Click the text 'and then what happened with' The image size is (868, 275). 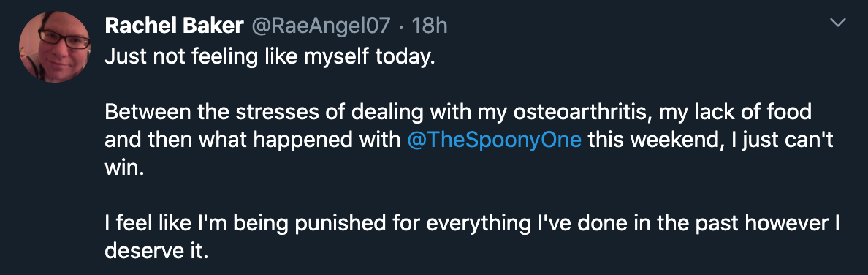pyautogui.click(x=252, y=140)
